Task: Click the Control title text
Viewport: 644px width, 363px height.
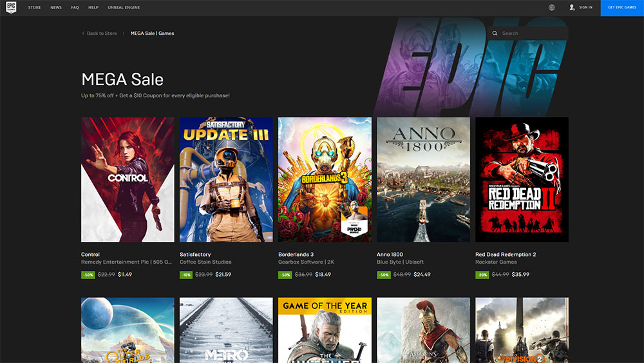Action: (90, 255)
